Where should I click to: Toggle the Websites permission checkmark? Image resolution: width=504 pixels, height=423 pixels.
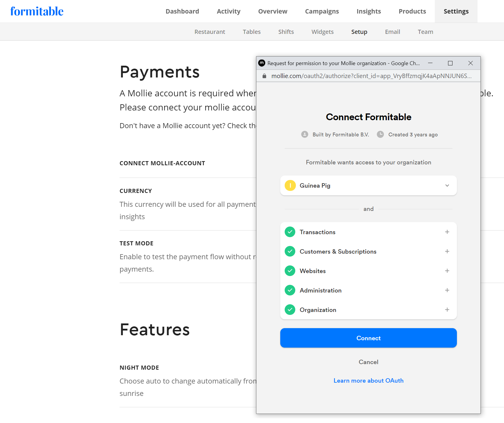pyautogui.click(x=290, y=271)
